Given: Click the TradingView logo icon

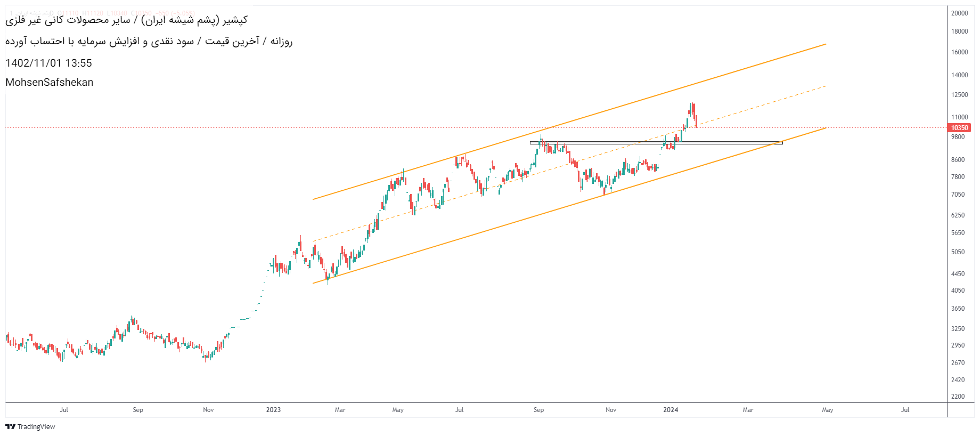Looking at the screenshot, I should click(10, 426).
